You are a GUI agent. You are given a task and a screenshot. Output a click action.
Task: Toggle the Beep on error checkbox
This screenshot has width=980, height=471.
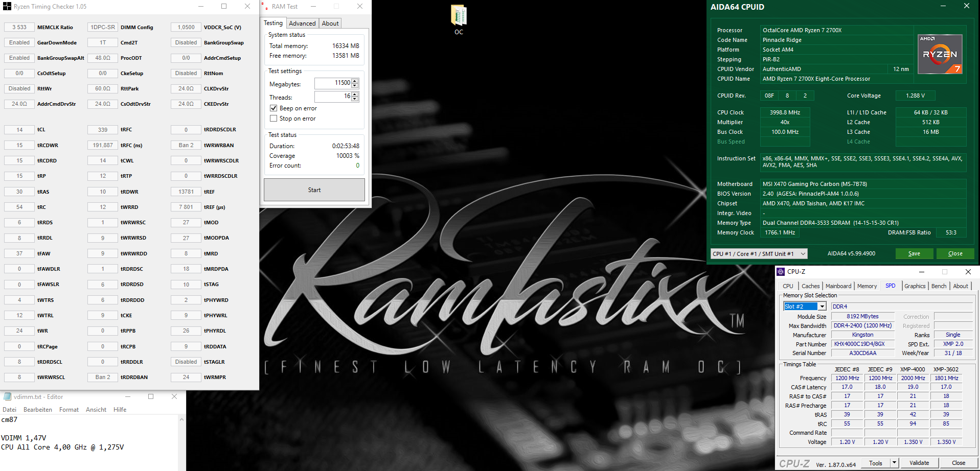coord(274,108)
